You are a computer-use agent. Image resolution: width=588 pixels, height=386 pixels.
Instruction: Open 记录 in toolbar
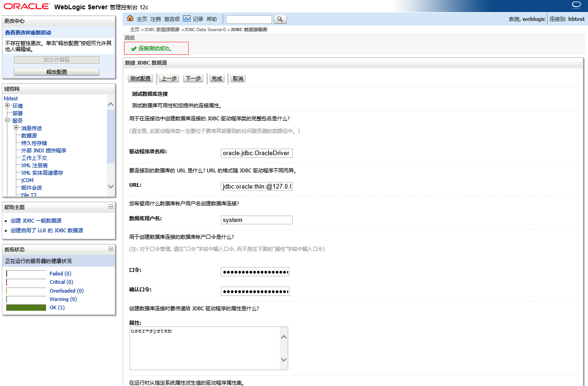[198, 19]
